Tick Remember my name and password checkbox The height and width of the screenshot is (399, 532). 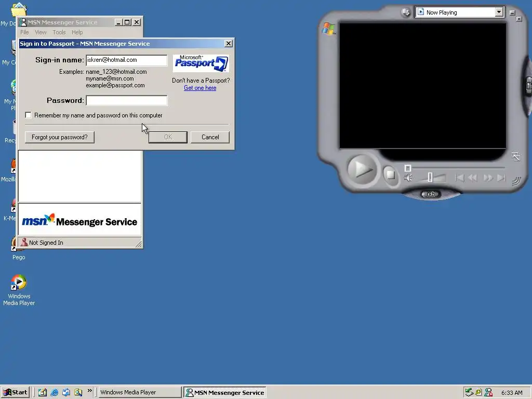[x=28, y=115]
